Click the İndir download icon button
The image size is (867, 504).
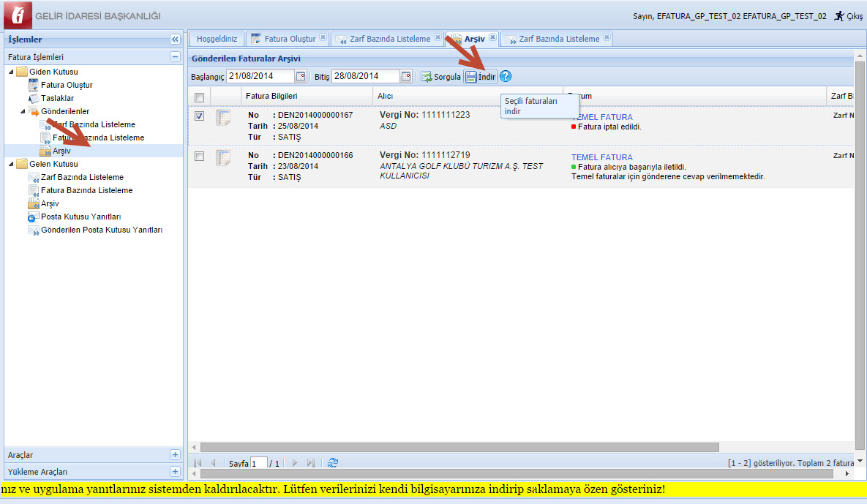tap(480, 77)
